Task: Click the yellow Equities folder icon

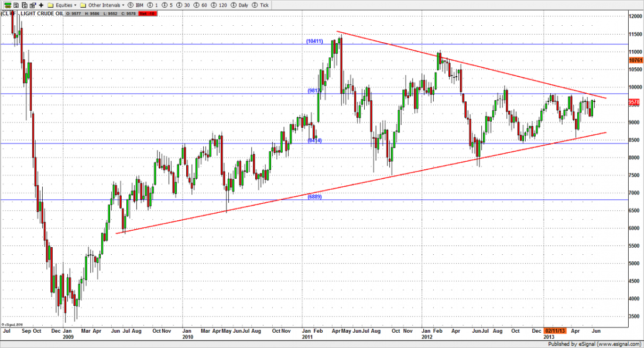Action: click(x=50, y=5)
